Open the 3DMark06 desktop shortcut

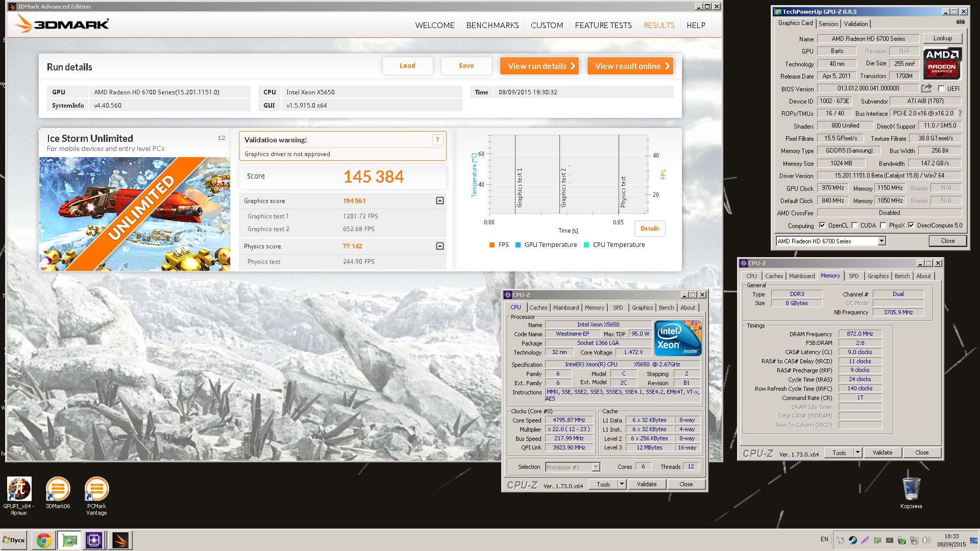58,493
